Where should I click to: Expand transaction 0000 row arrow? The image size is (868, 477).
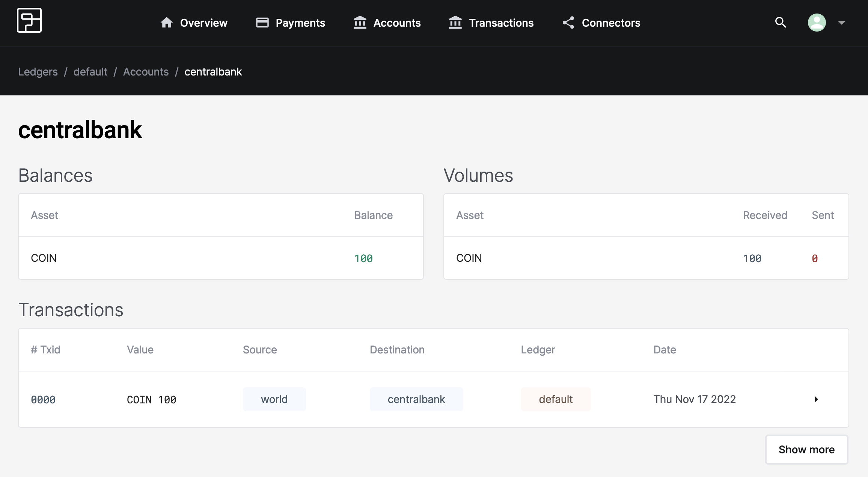tap(816, 399)
